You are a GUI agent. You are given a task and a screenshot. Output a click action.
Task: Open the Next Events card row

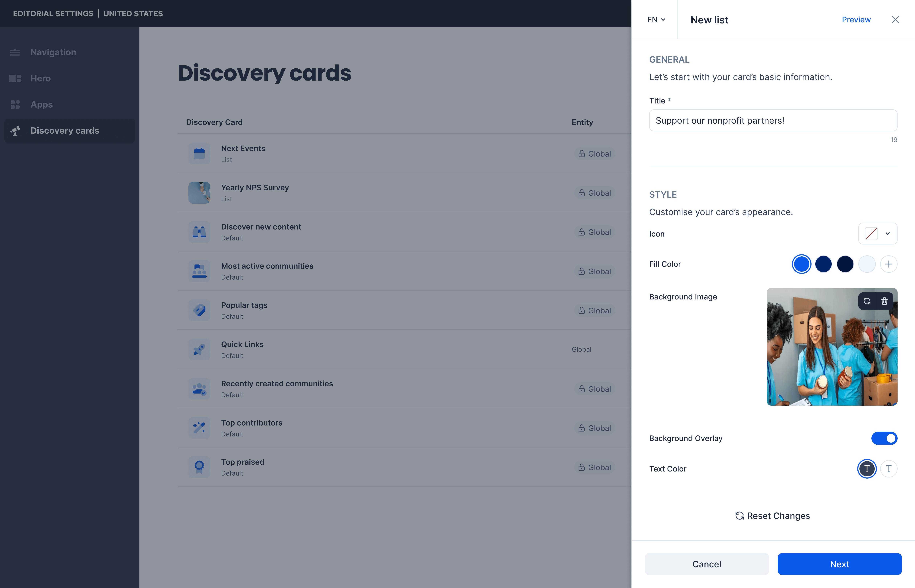(x=404, y=154)
